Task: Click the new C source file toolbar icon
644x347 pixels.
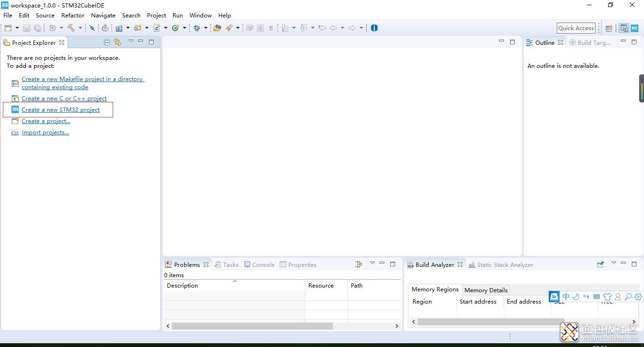Action: pyautogui.click(x=157, y=28)
